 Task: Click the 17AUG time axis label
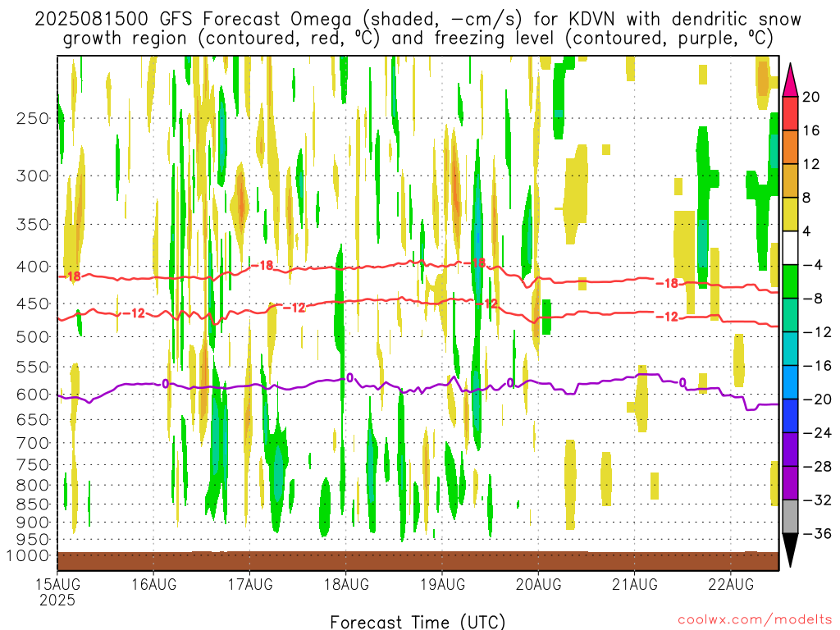tap(249, 584)
